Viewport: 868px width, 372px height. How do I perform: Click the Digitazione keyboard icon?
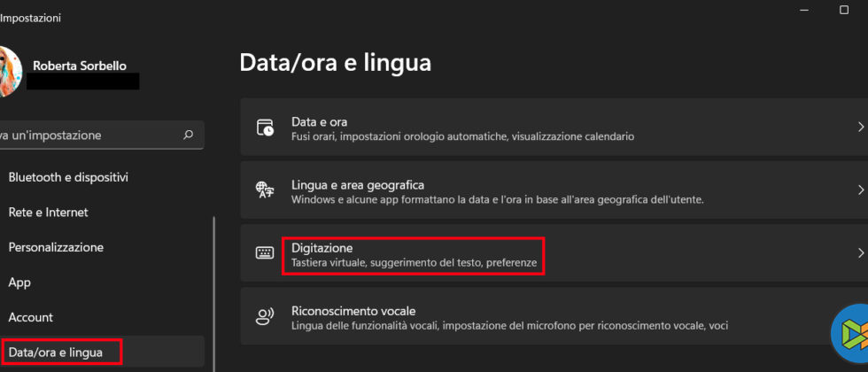click(265, 252)
